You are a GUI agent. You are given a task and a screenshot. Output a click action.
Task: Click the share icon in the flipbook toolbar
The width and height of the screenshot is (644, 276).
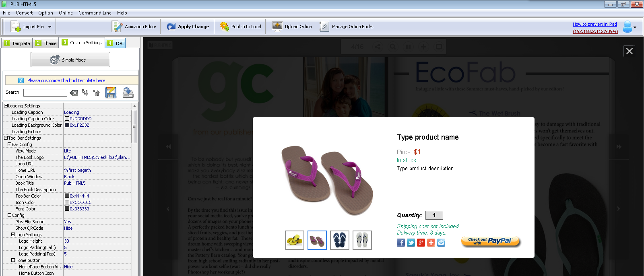(x=378, y=47)
